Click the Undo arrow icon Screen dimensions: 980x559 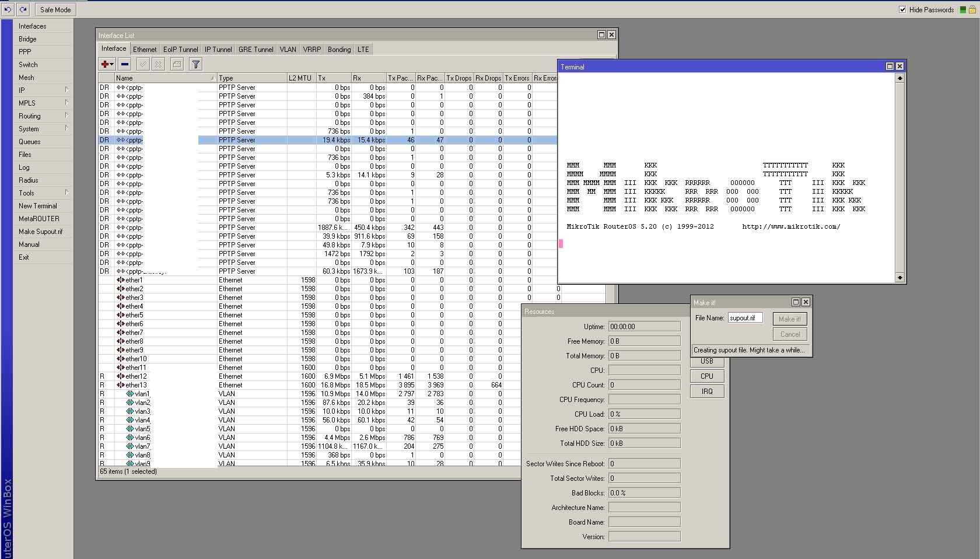8,9
